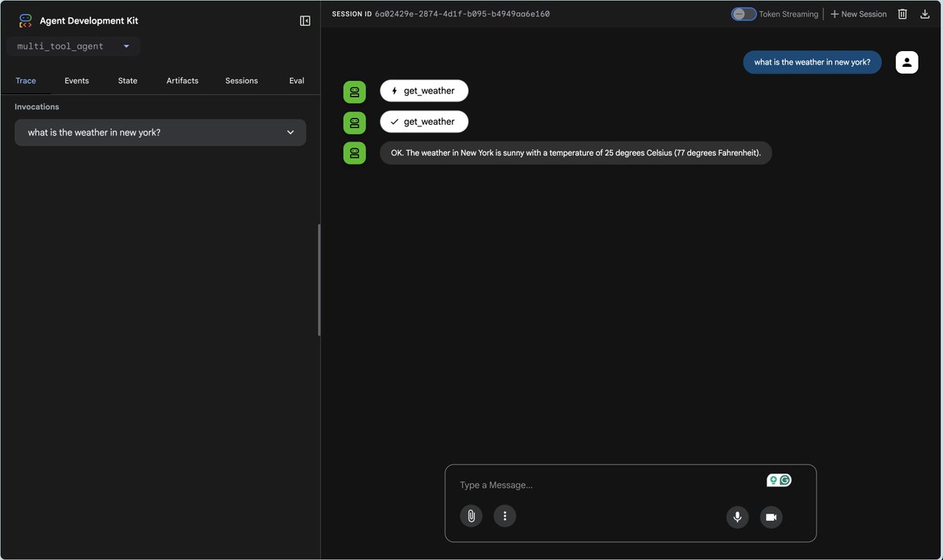The height and width of the screenshot is (560, 943).
Task: Switch to the Artifacts tab
Action: pos(182,81)
